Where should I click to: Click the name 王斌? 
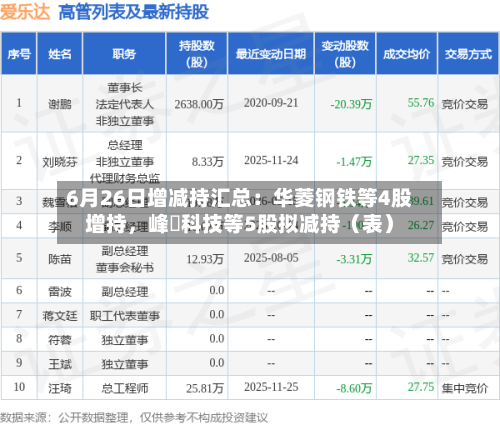[x=60, y=364]
